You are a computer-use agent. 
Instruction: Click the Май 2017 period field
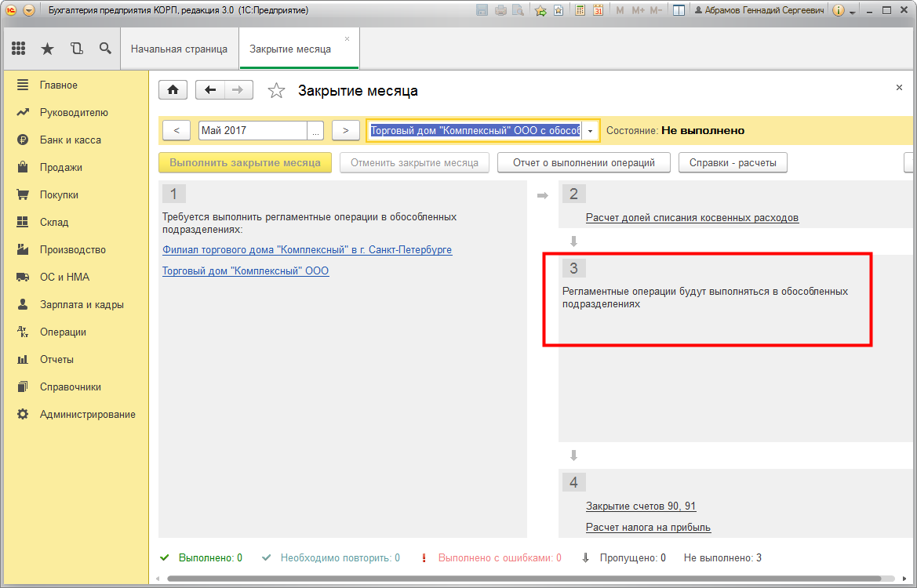click(253, 130)
